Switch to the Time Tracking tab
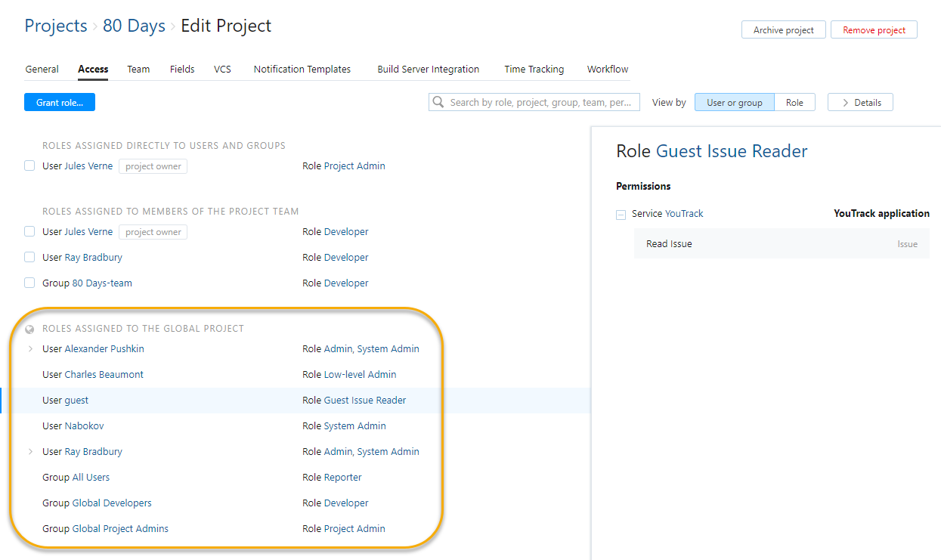 pyautogui.click(x=534, y=69)
